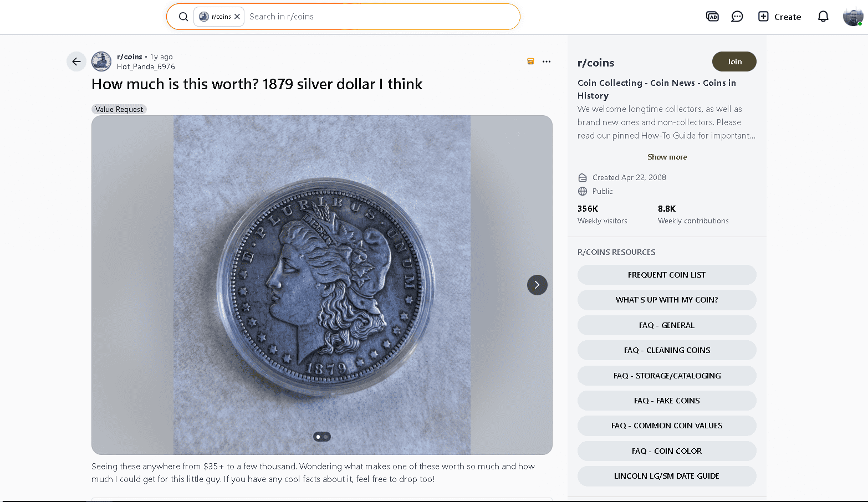Open the post options three-dot menu
This screenshot has height=502, width=868.
click(547, 62)
